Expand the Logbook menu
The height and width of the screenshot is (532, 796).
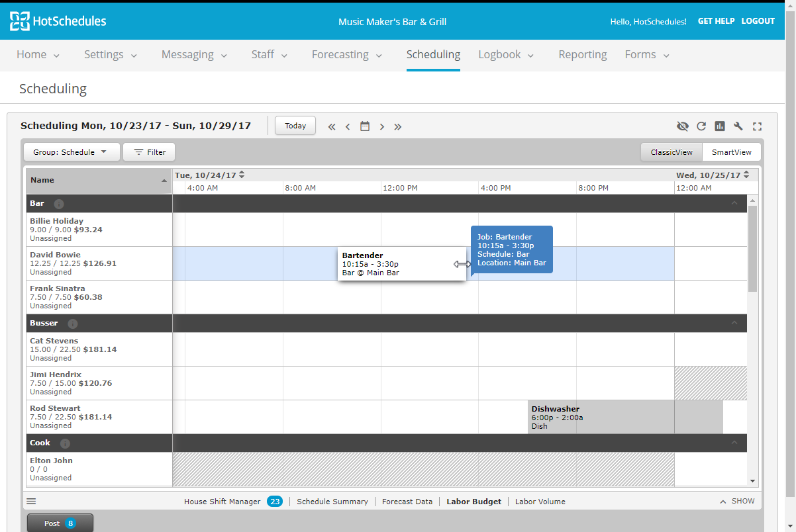pyautogui.click(x=507, y=55)
